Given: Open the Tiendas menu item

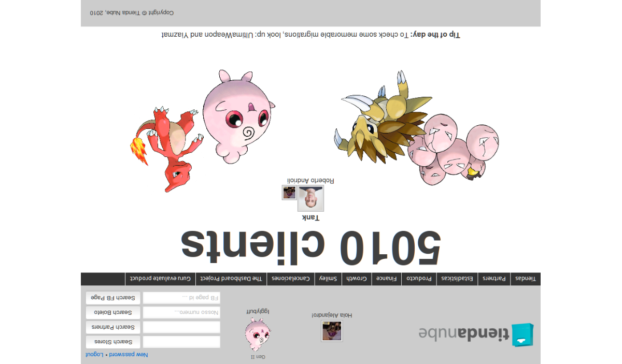Looking at the screenshot, I should click(525, 279).
